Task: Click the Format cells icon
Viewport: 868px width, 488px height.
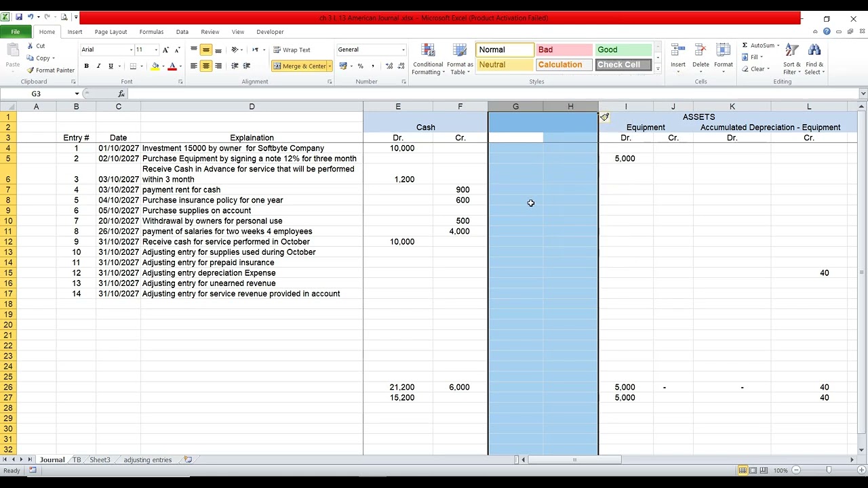Action: pyautogui.click(x=724, y=50)
